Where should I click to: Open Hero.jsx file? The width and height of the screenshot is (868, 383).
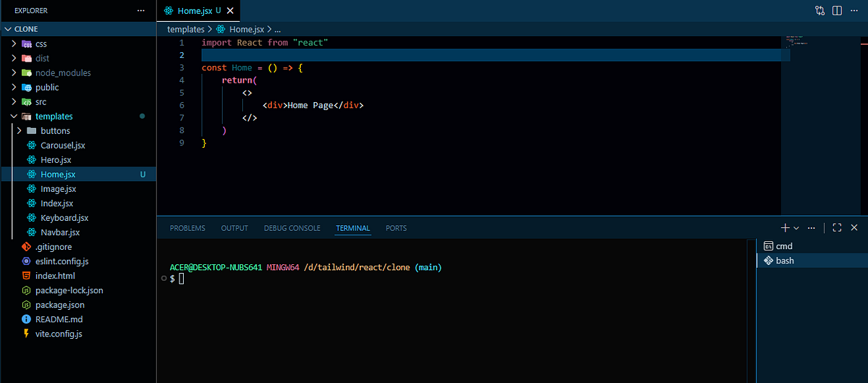coord(79,159)
